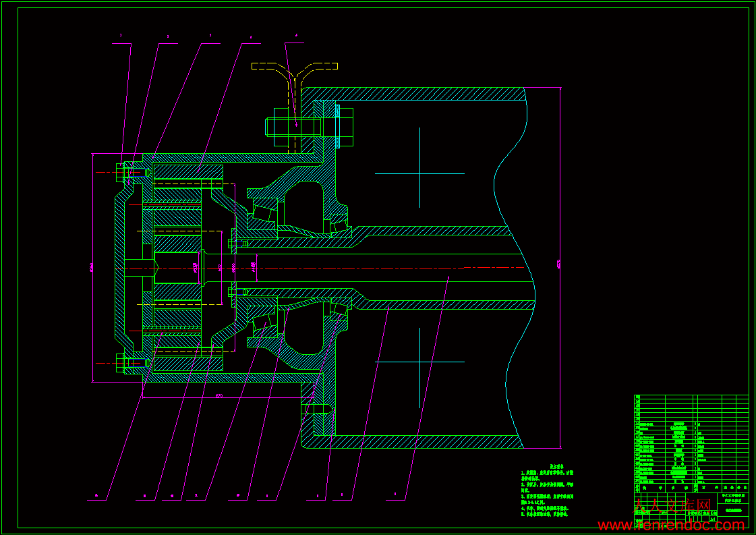Select the hex bolt through the top flange
Image resolution: width=756 pixels, height=535 pixels.
tap(309, 127)
